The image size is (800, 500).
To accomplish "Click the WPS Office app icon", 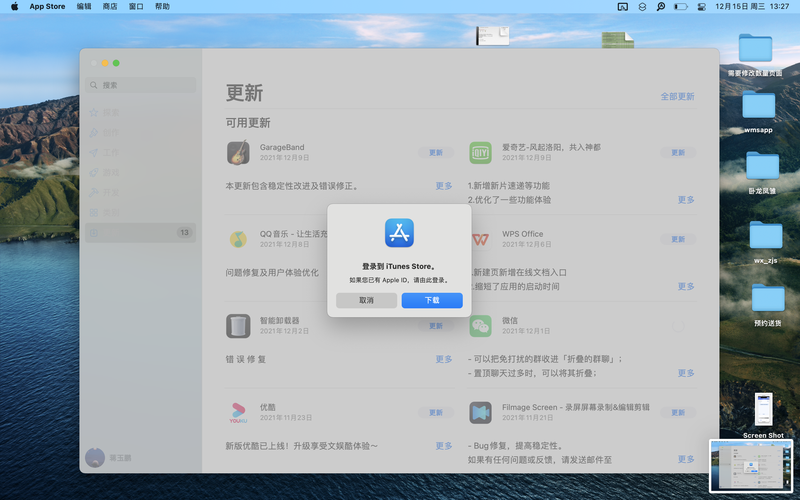I will (480, 239).
